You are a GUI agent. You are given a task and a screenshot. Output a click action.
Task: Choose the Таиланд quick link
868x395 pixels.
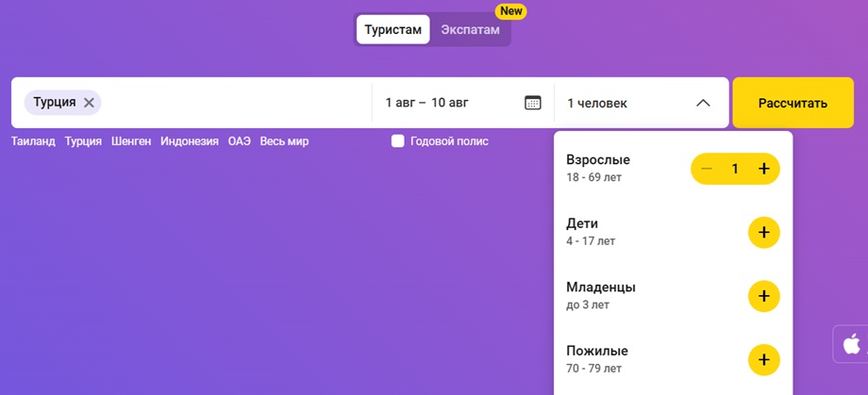pos(33,141)
